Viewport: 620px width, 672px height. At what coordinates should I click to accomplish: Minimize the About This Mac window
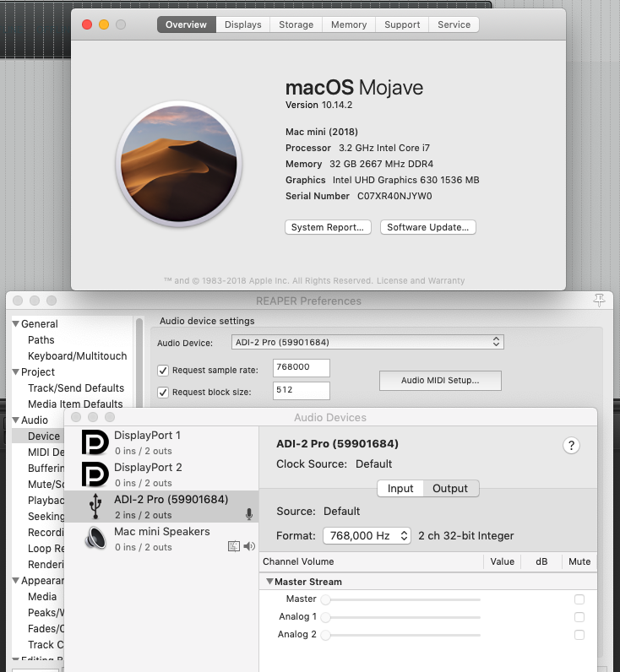[104, 24]
